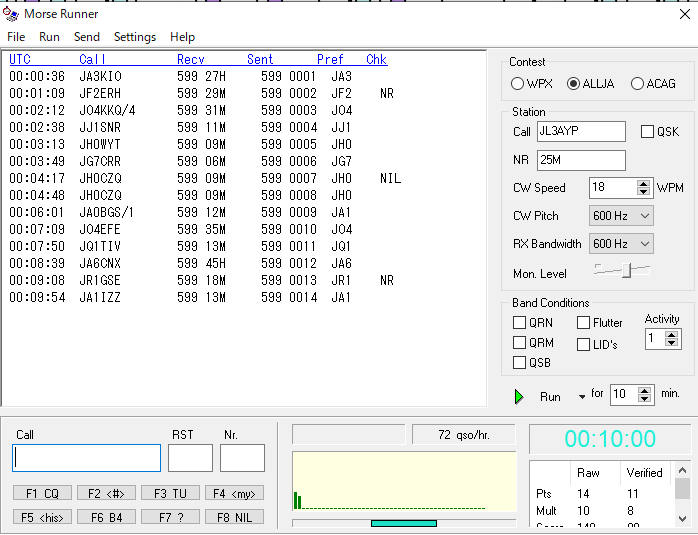Viewport: 698px width, 535px height.
Task: Click log entry JO4KKQ/4
Action: point(107,110)
